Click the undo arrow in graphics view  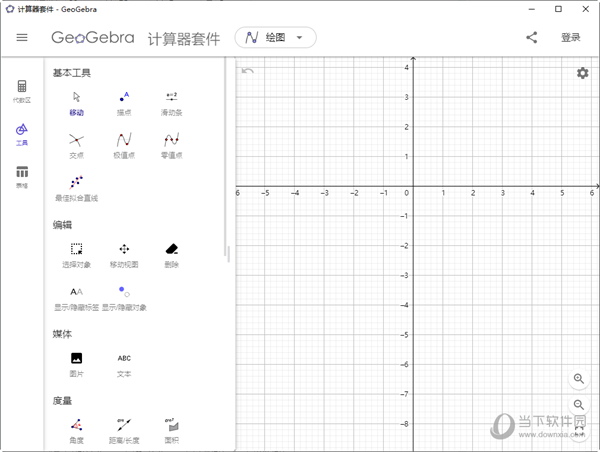248,71
